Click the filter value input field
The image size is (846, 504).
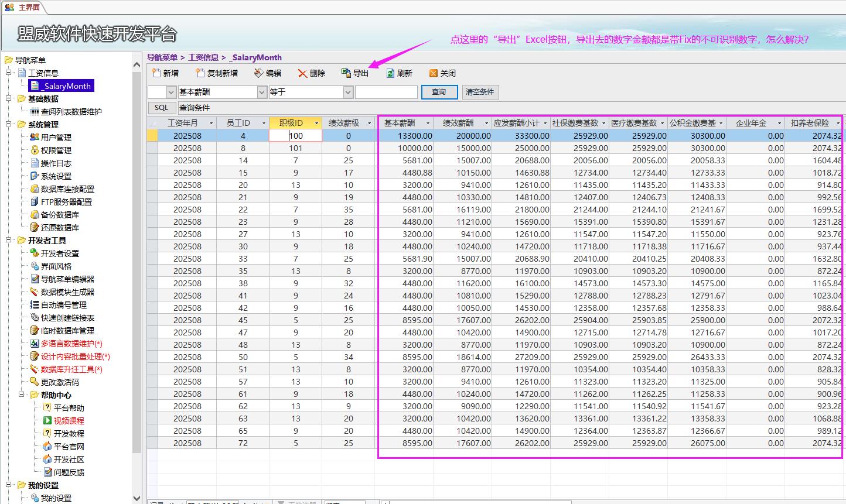point(386,92)
